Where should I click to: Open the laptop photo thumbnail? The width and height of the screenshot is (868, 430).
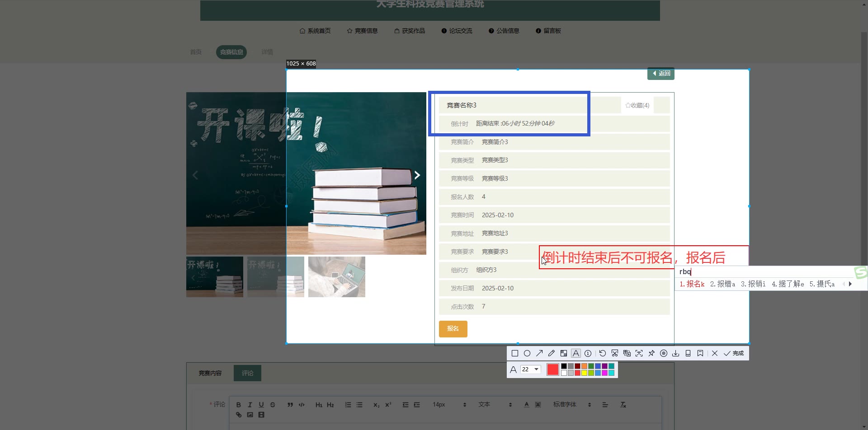click(x=337, y=277)
